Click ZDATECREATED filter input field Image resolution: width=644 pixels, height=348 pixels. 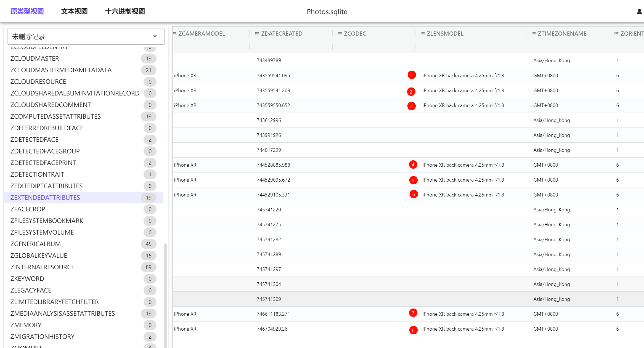291,47
